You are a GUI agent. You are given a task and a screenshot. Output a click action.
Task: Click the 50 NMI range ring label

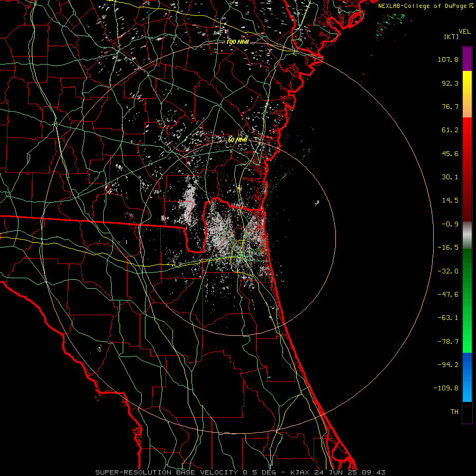[x=237, y=140]
